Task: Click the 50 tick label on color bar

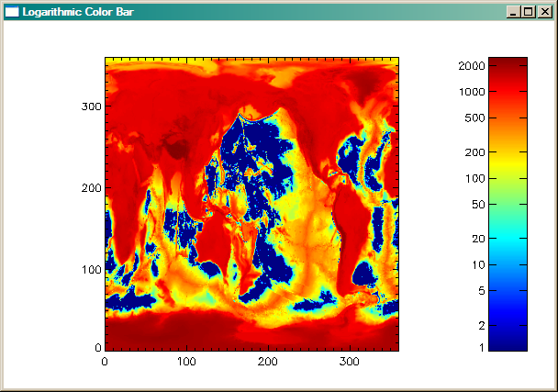Action: click(x=477, y=205)
